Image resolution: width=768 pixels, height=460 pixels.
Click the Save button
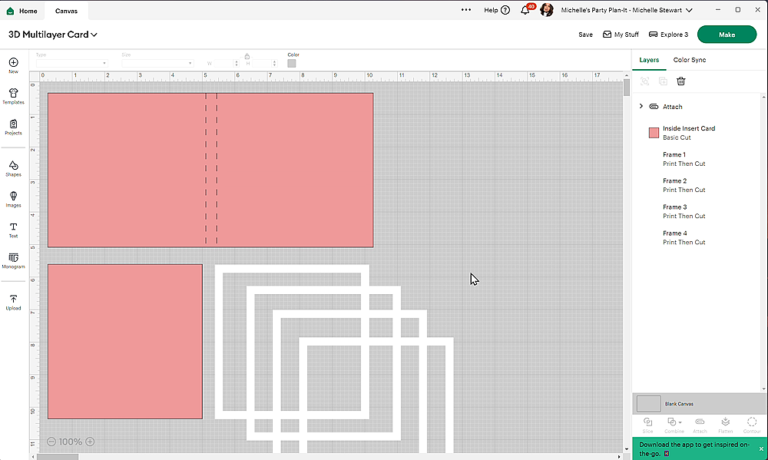point(585,35)
